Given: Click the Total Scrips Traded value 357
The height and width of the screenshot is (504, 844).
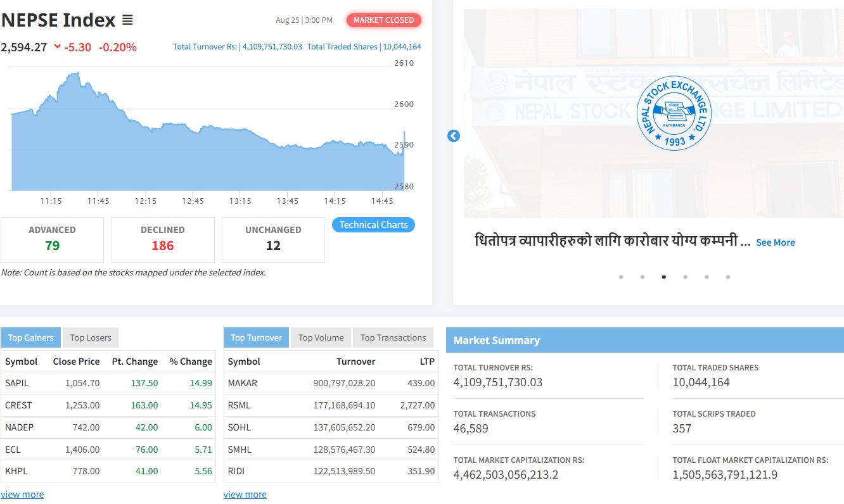Looking at the screenshot, I should [x=682, y=429].
